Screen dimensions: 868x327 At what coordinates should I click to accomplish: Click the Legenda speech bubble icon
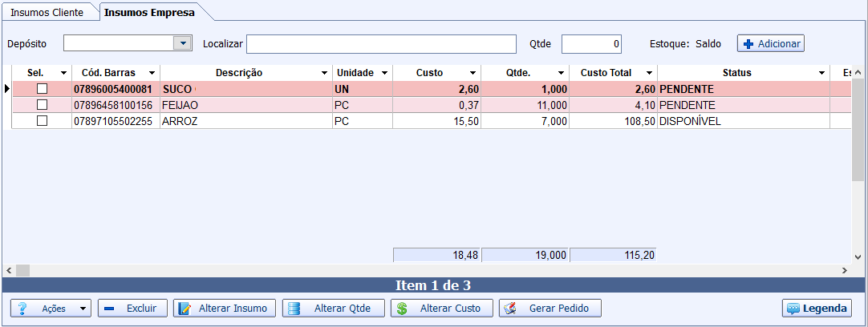point(793,309)
